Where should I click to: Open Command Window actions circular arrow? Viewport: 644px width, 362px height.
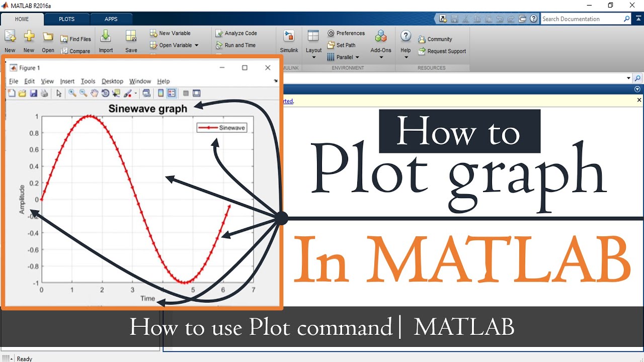point(637,89)
